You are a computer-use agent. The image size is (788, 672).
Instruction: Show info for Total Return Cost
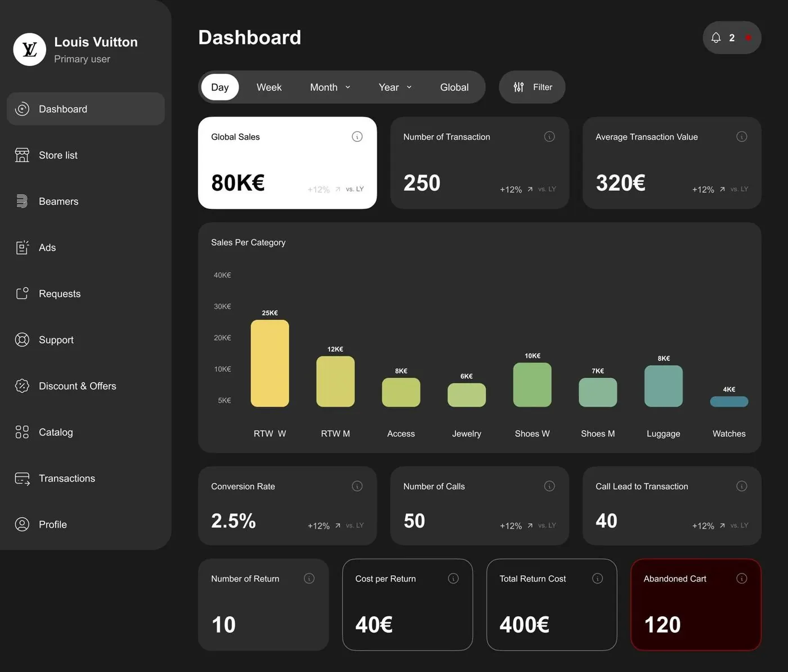coord(598,578)
